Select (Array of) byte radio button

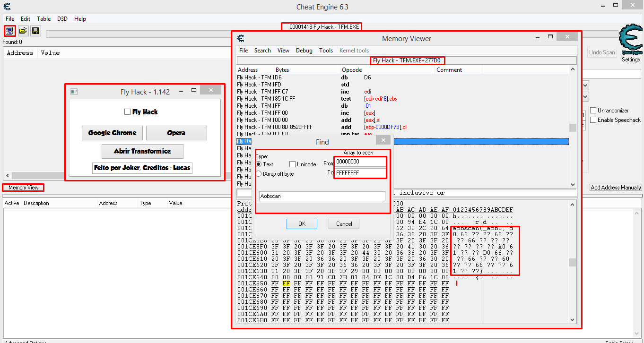point(259,174)
